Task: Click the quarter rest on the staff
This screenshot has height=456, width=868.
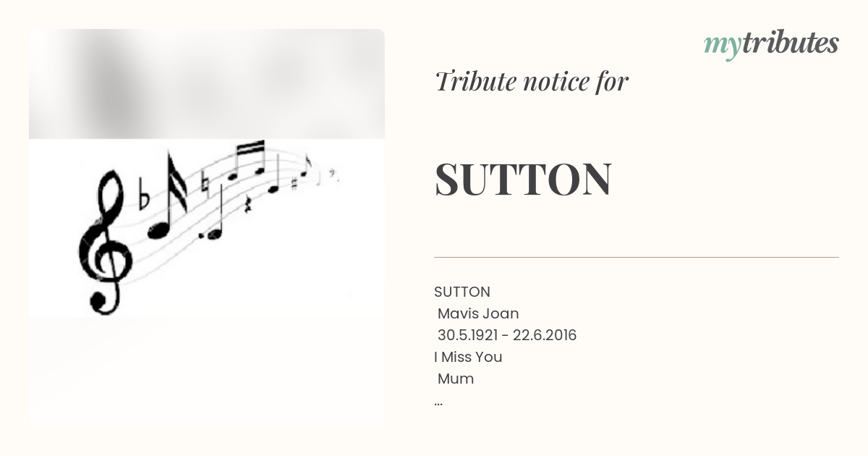Action: click(248, 204)
